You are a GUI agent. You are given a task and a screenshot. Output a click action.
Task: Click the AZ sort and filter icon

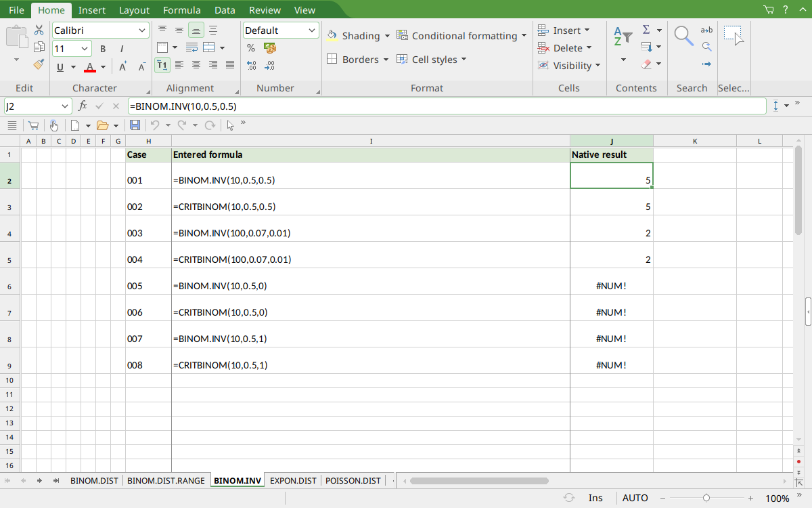623,36
